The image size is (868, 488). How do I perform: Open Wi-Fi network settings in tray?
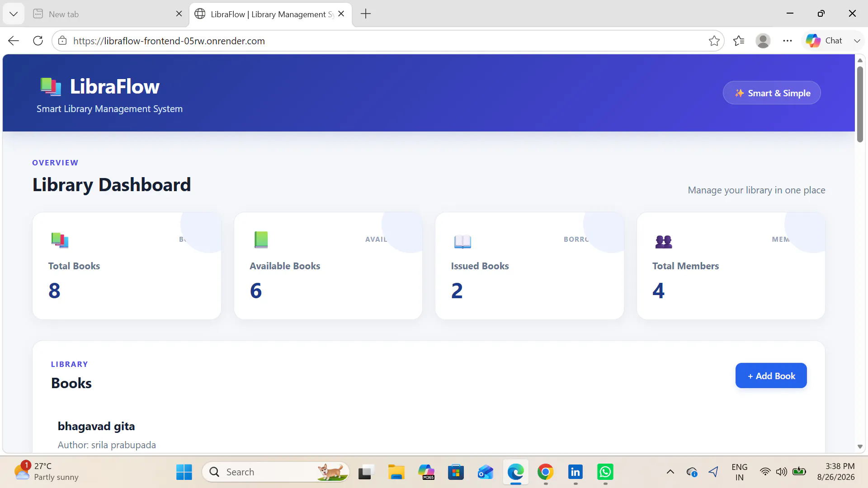(x=765, y=472)
